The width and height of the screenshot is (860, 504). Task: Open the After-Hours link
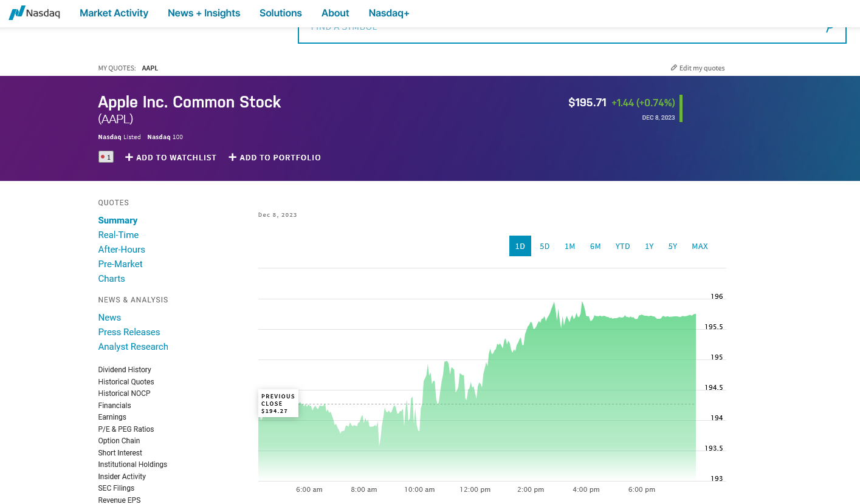[x=122, y=250]
